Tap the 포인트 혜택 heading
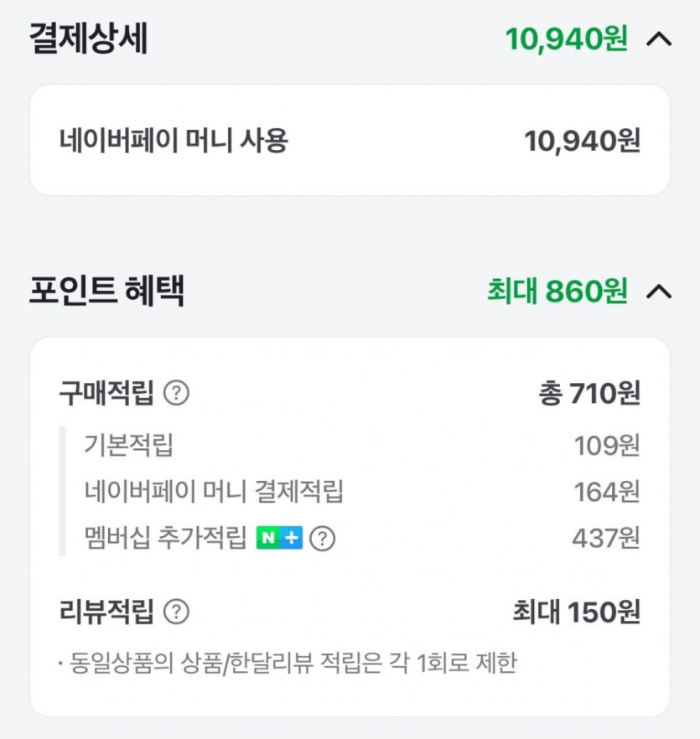This screenshot has height=739, width=700. point(106,291)
